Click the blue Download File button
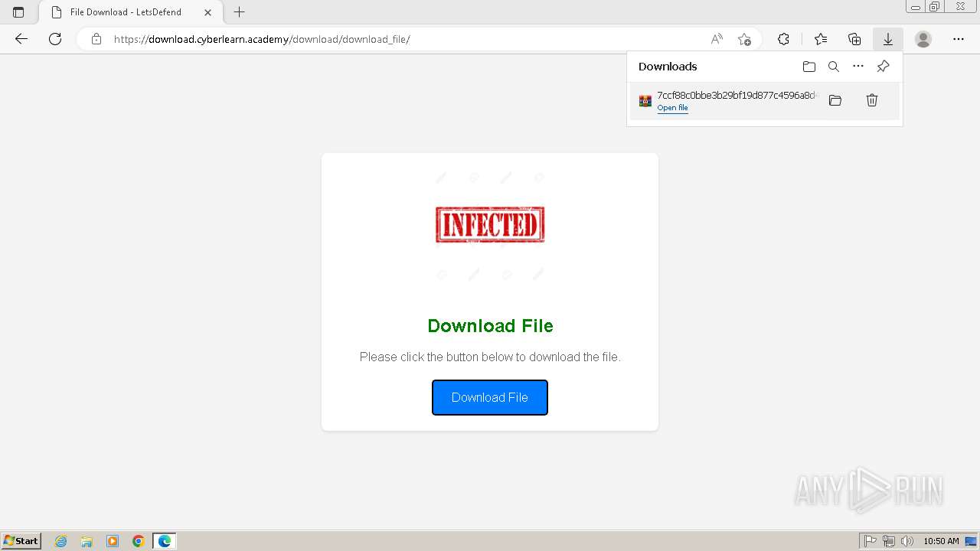The width and height of the screenshot is (980, 551). coord(490,397)
